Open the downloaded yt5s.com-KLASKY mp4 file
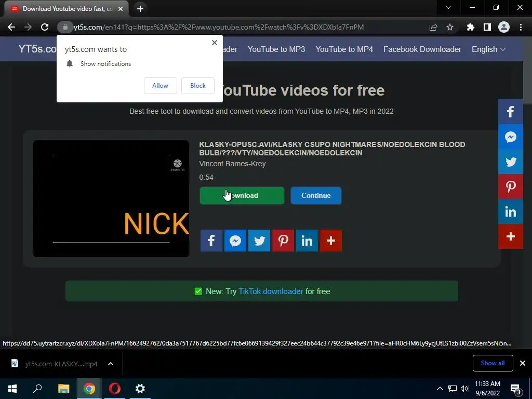The width and height of the screenshot is (532, 399). click(x=55, y=364)
